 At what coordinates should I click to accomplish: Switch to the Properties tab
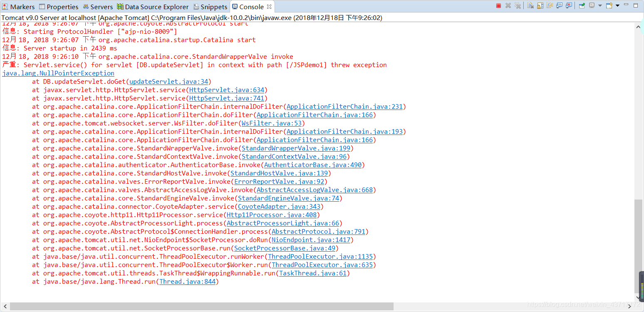tap(59, 7)
